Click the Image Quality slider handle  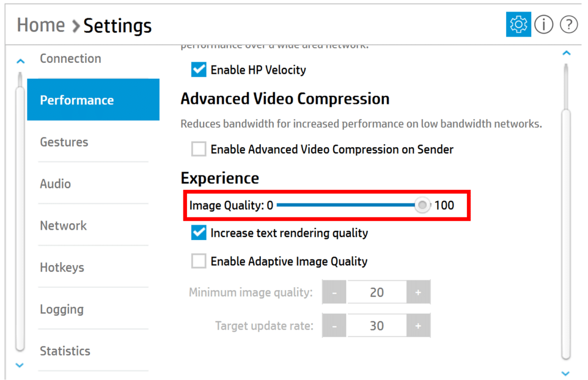(422, 205)
